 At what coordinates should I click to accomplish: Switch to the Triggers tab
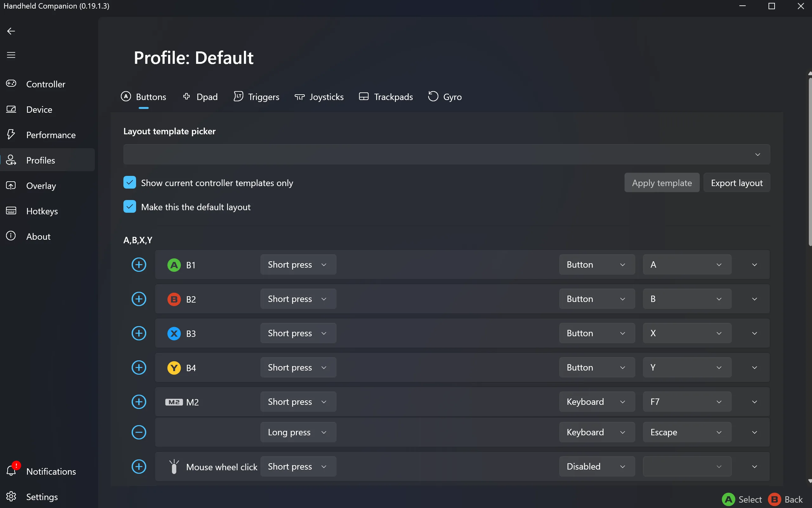click(x=257, y=97)
